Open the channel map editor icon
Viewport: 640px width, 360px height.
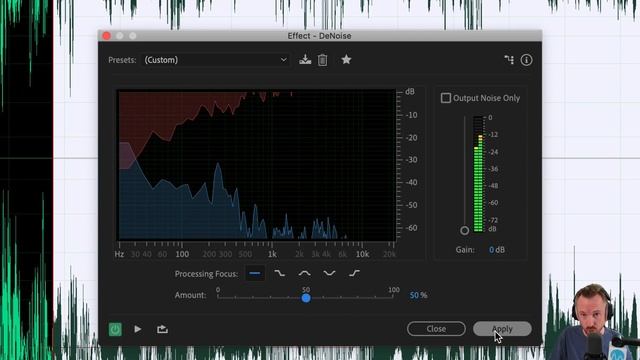pos(509,60)
